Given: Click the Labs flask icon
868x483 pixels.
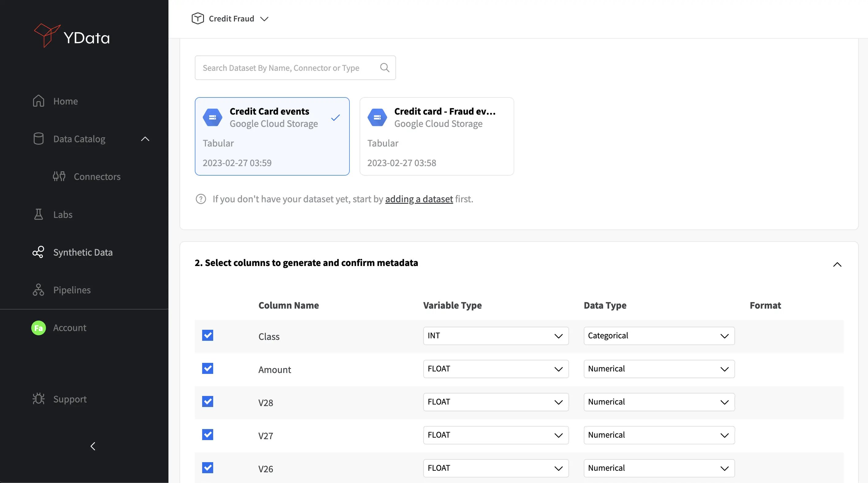Looking at the screenshot, I should point(38,214).
